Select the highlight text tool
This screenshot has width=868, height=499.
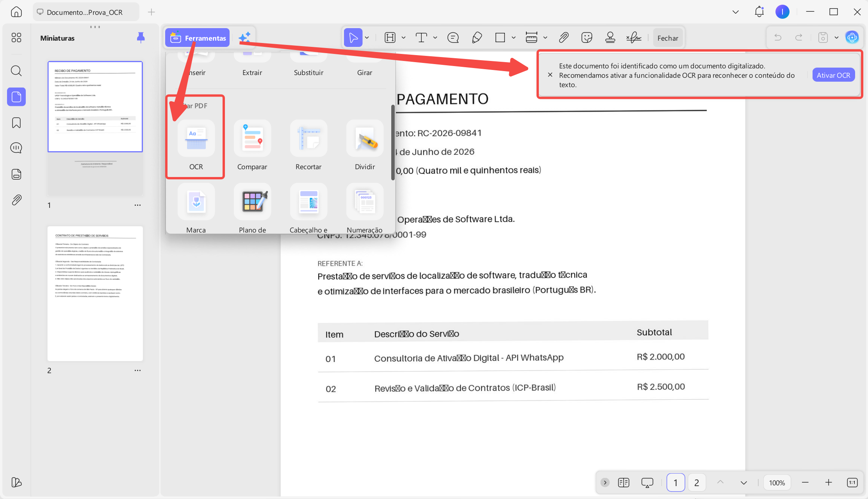[x=390, y=38]
